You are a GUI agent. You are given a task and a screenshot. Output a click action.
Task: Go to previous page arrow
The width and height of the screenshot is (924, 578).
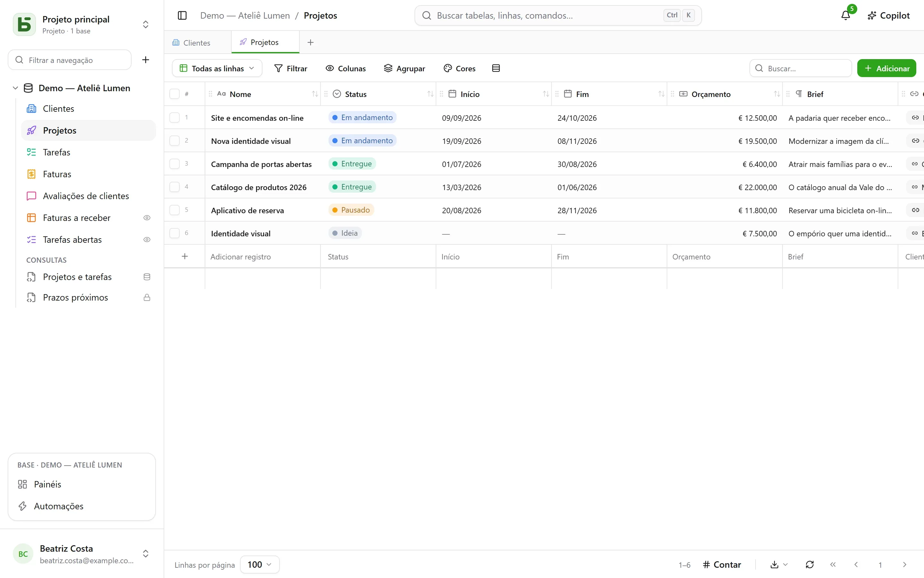click(x=856, y=565)
